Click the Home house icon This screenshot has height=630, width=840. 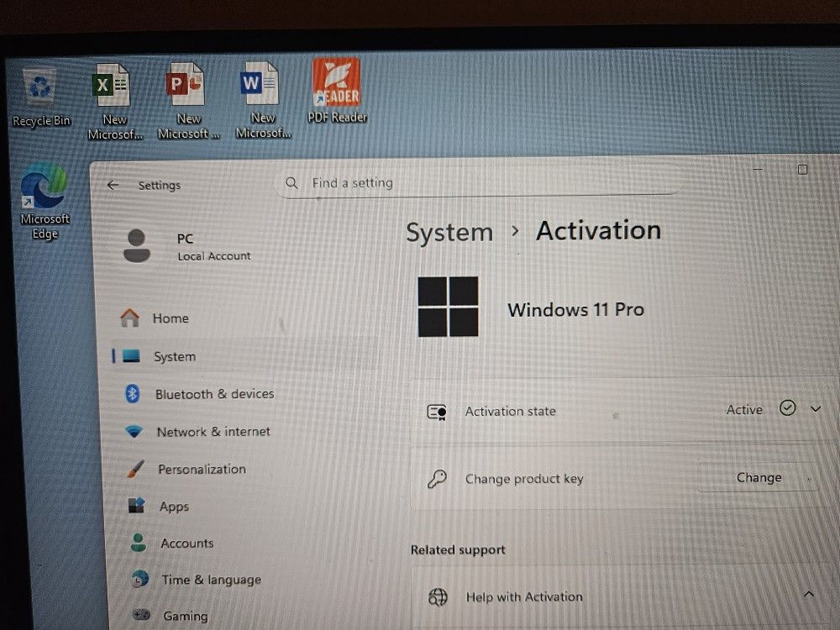point(130,318)
